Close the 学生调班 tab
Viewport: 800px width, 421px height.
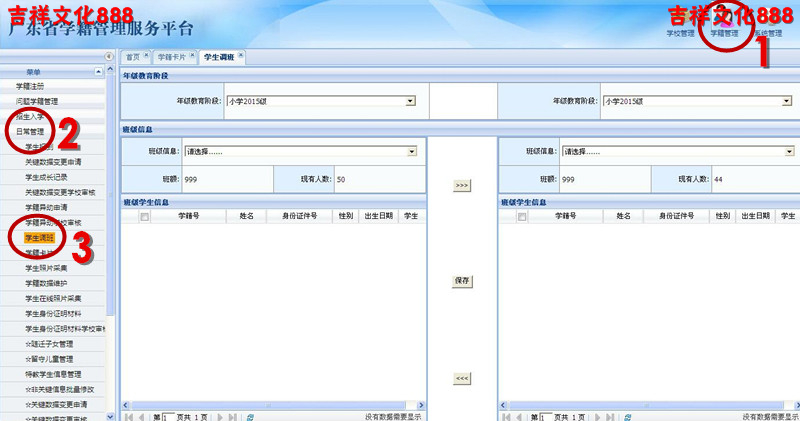click(x=240, y=55)
